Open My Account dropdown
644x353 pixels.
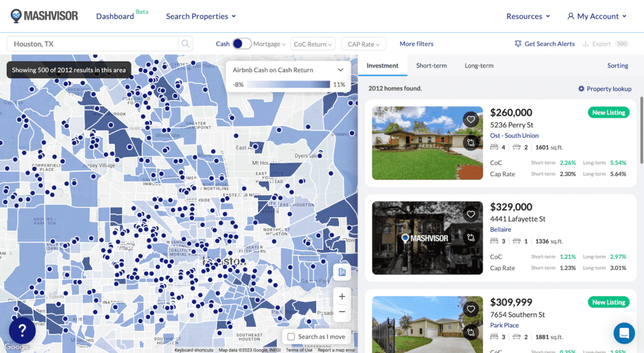click(597, 16)
